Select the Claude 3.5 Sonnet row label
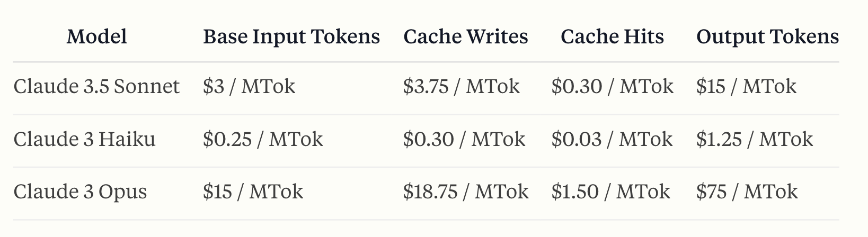The width and height of the screenshot is (868, 237). click(96, 86)
